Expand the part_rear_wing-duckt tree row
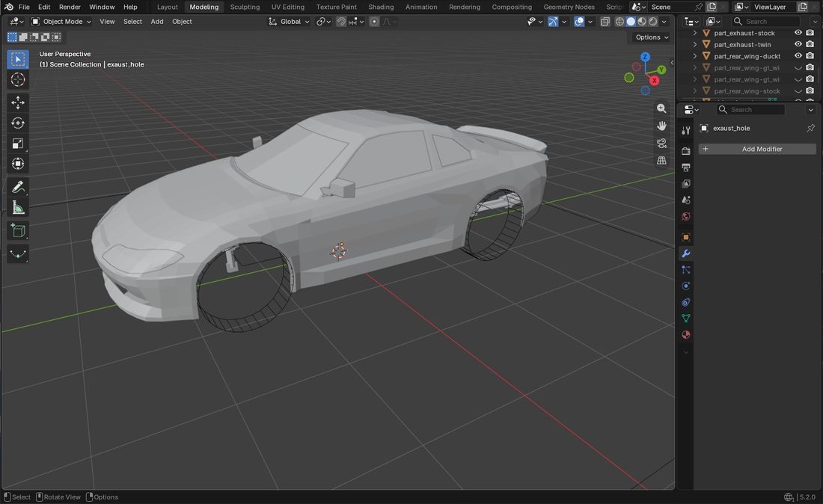The height and width of the screenshot is (504, 823). pos(695,55)
